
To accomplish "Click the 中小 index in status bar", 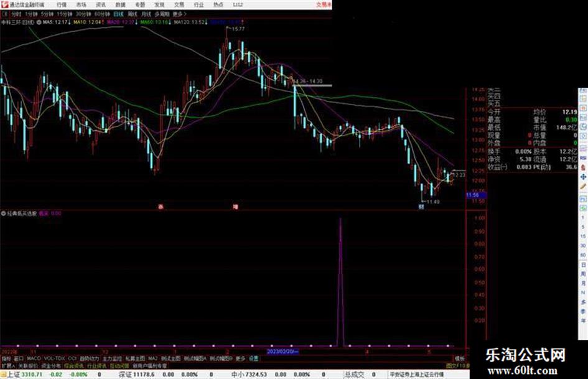I will (238, 375).
